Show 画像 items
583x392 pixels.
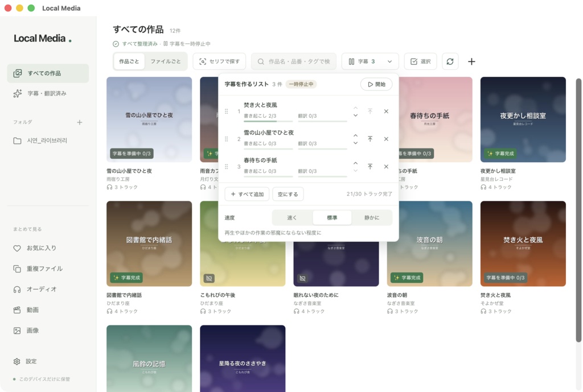(x=48, y=331)
